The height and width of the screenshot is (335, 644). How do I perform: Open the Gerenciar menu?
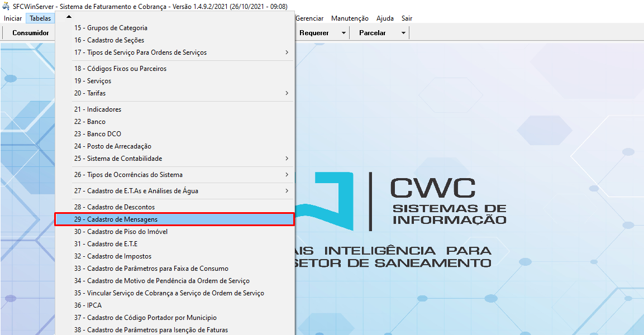[x=309, y=18]
